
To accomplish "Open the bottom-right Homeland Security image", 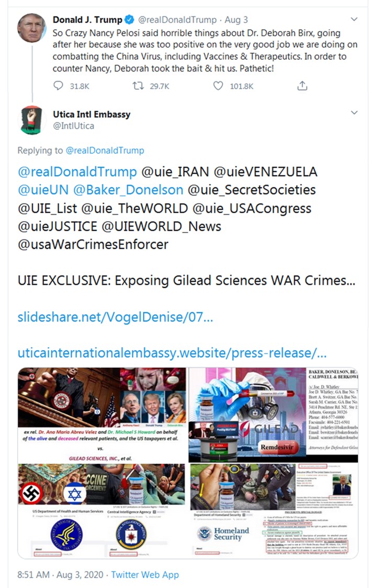I will tap(273, 511).
